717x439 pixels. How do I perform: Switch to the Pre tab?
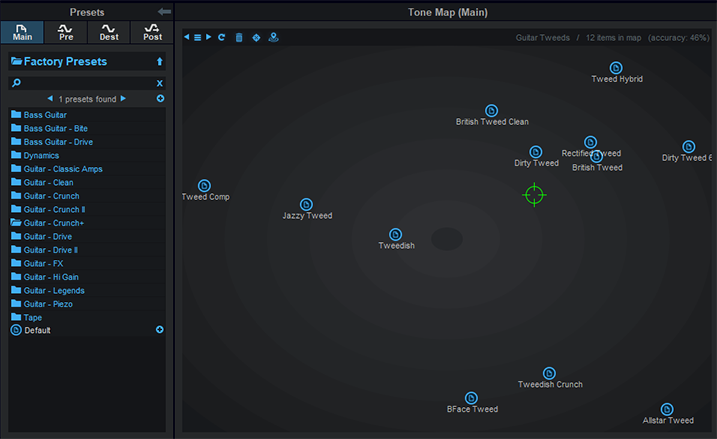[65, 32]
